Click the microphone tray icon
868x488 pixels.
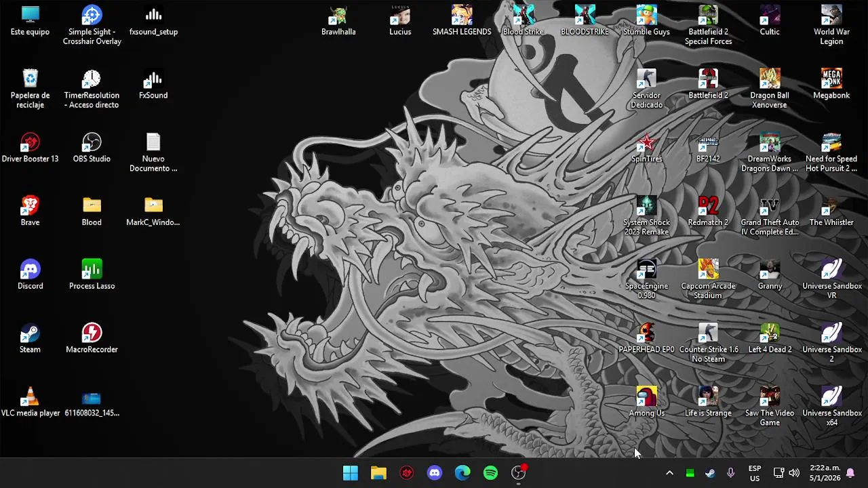(730, 473)
